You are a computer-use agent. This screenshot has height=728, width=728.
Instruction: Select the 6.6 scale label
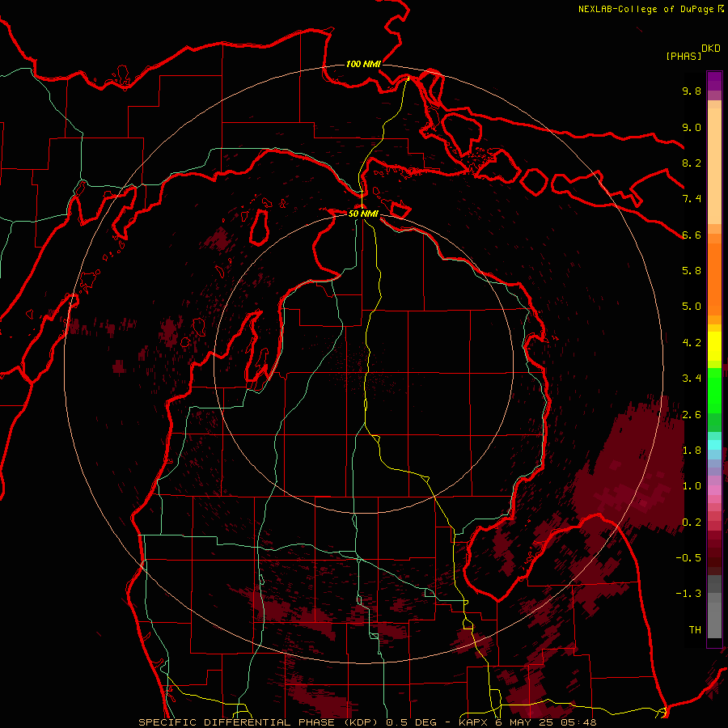pyautogui.click(x=692, y=235)
